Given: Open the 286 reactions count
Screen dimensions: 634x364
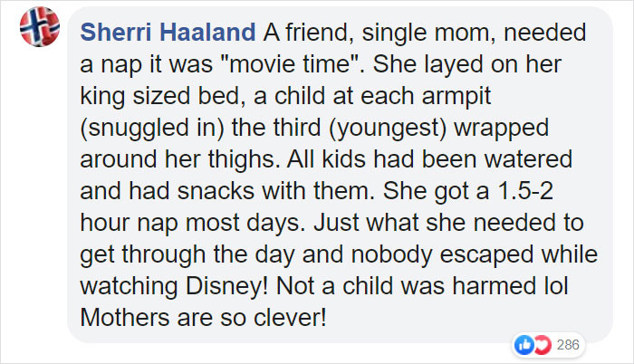Looking at the screenshot, I should click(x=568, y=345).
